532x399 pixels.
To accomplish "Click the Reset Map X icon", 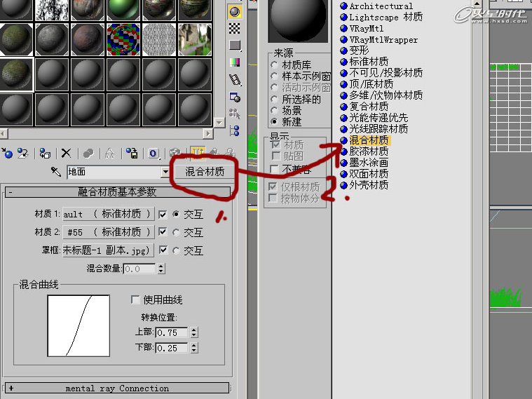I will 66,153.
